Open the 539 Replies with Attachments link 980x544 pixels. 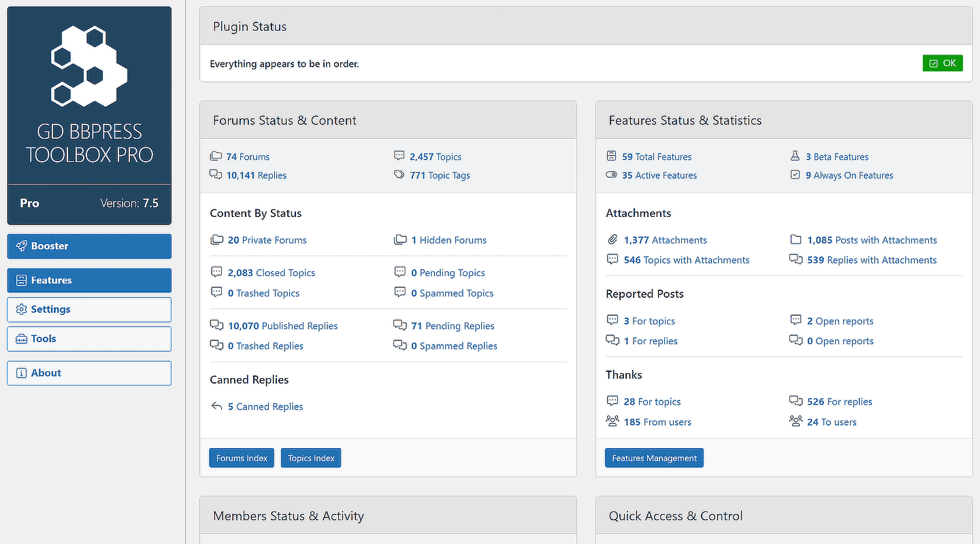(872, 260)
